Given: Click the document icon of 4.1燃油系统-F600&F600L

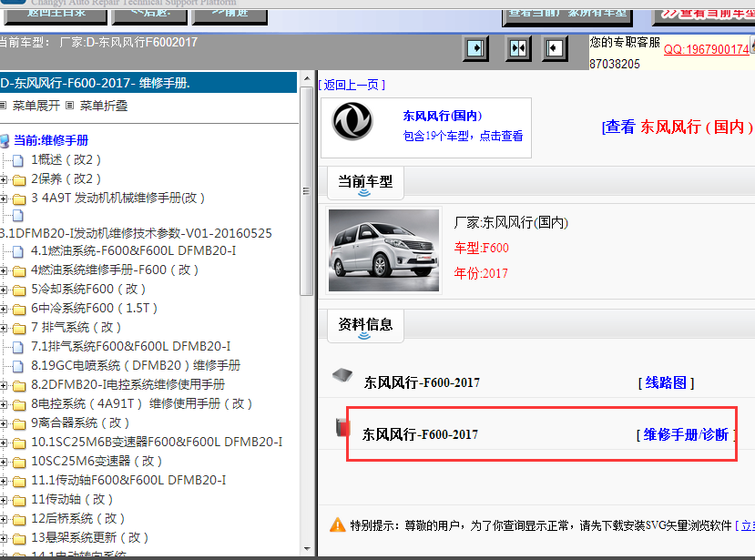Looking at the screenshot, I should click(18, 251).
